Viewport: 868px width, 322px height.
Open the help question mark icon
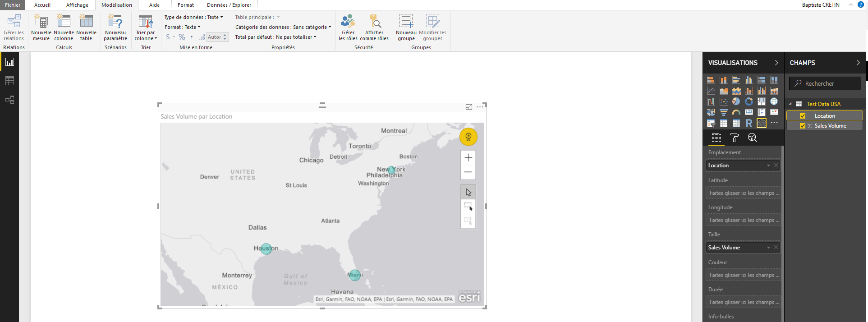tap(860, 5)
